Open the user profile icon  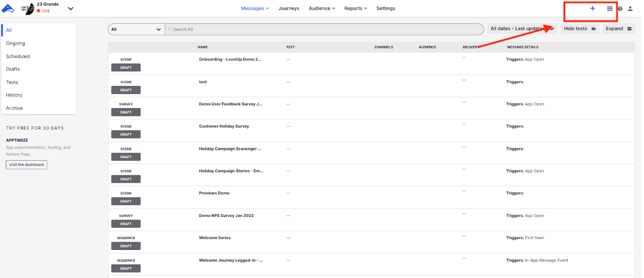coord(630,9)
